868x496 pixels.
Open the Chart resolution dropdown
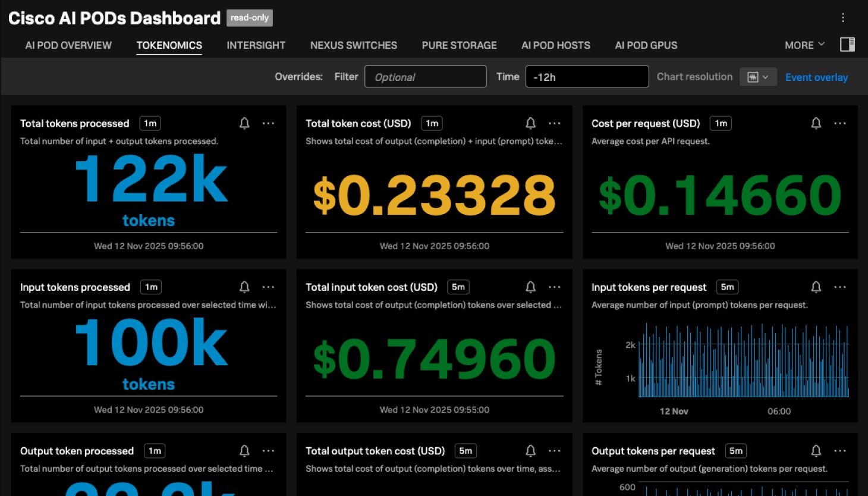(x=758, y=77)
